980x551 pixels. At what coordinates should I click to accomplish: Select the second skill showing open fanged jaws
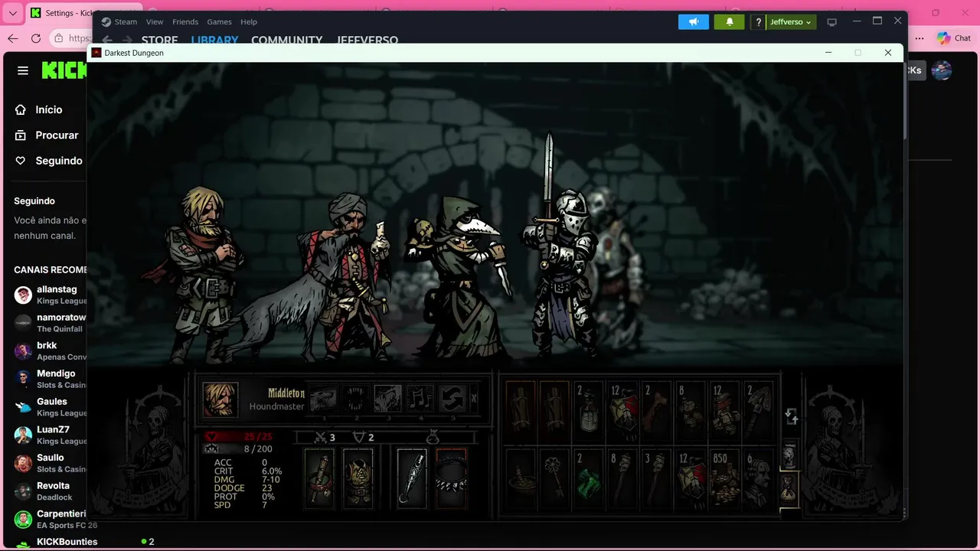point(355,399)
